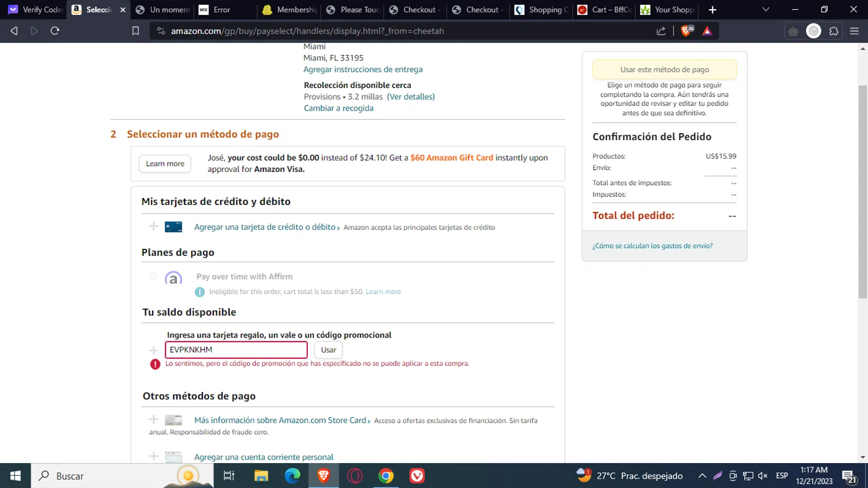Click Usar este método de pago button
868x488 pixels.
664,69
